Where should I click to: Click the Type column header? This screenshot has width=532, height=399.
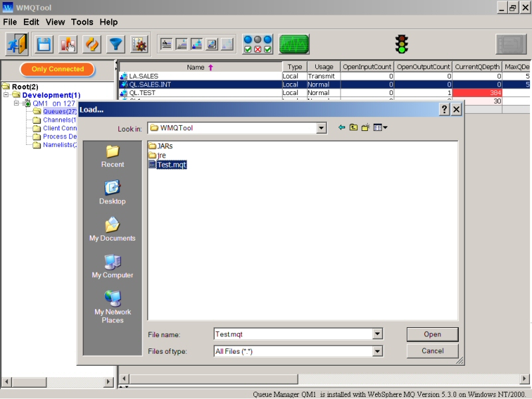[x=295, y=67]
